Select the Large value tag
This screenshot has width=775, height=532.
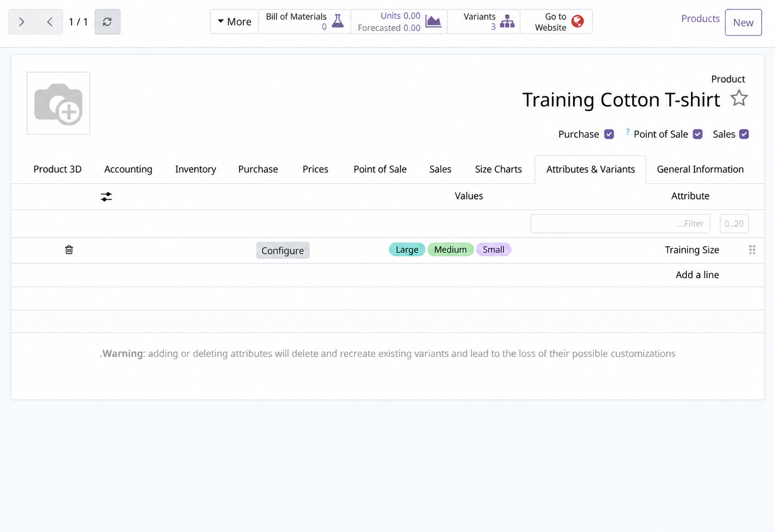click(407, 249)
